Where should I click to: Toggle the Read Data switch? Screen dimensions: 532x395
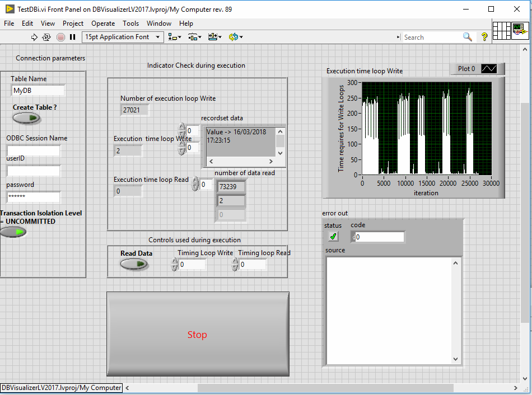134,264
